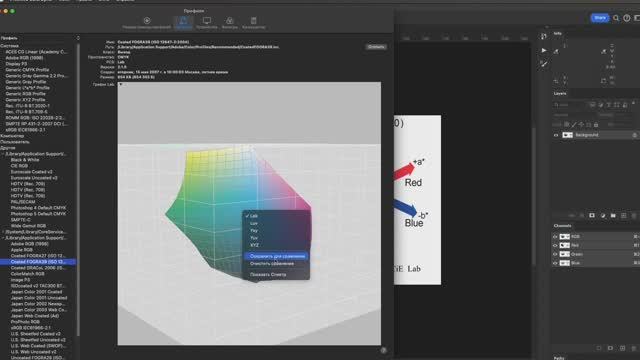Click the Lock position move icon
Viewport: 640px width, 360px height.
(581, 124)
